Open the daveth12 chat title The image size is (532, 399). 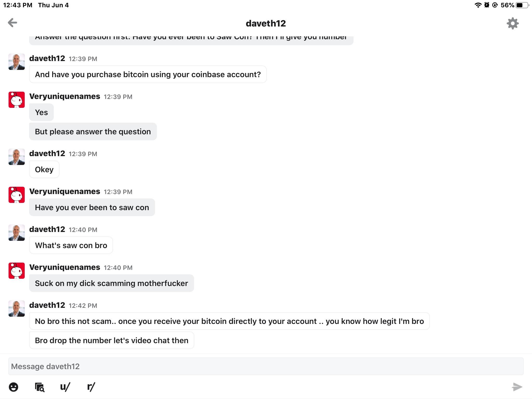(x=265, y=23)
